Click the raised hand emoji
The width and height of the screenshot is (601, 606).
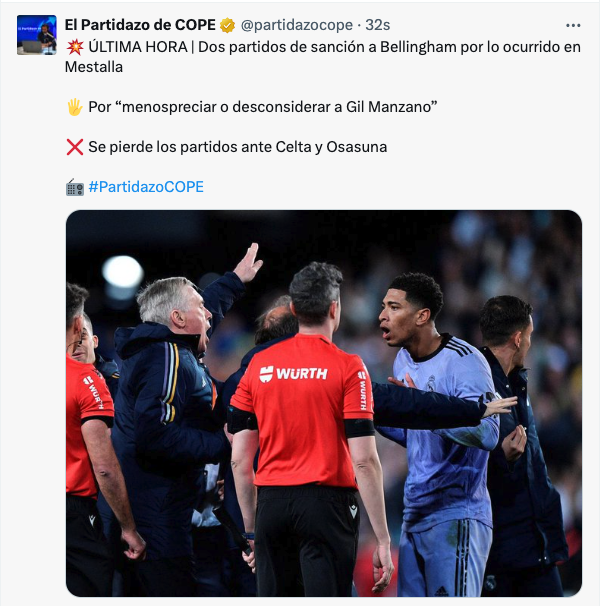75,107
